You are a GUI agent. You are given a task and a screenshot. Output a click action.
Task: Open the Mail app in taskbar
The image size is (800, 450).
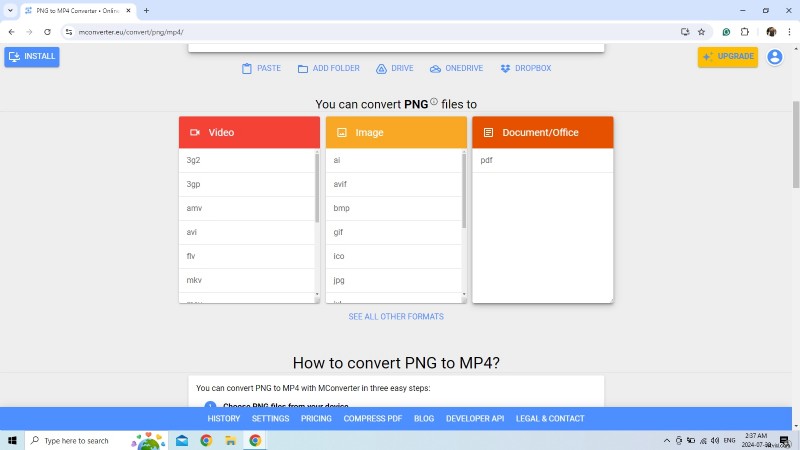[182, 440]
